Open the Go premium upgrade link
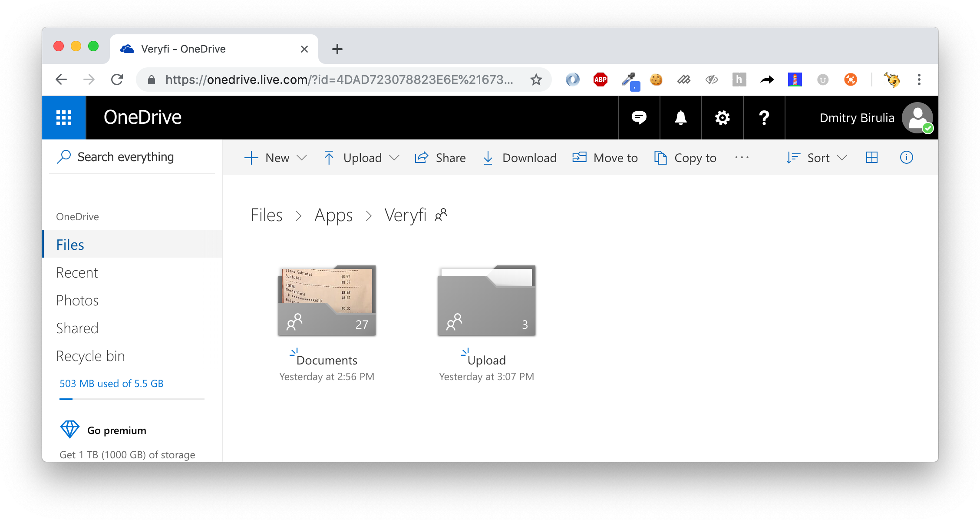This screenshot has height=520, width=980. tap(116, 430)
